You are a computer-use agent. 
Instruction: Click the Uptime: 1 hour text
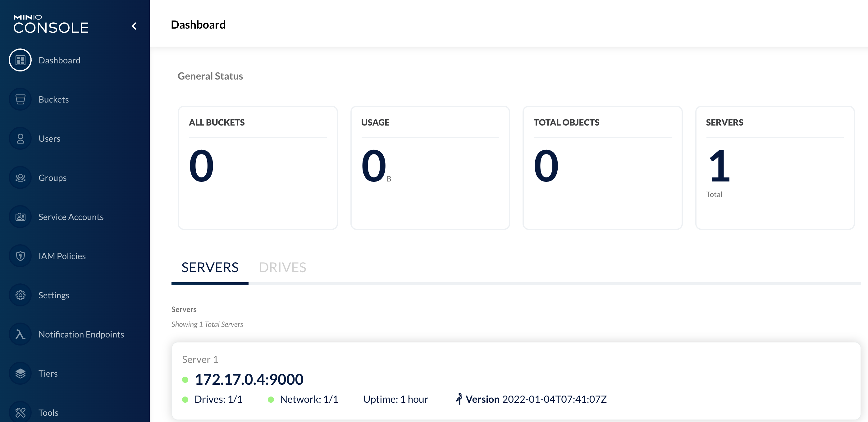(x=395, y=399)
